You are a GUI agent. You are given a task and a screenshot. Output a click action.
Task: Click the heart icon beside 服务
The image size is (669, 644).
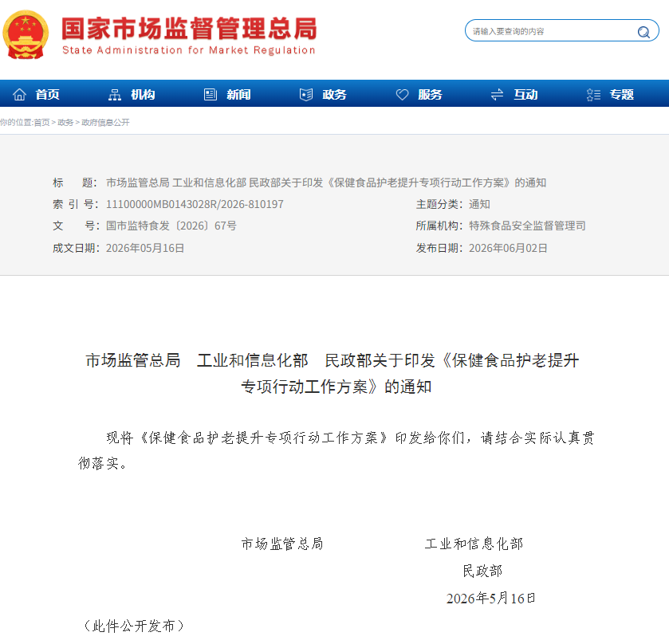402,95
